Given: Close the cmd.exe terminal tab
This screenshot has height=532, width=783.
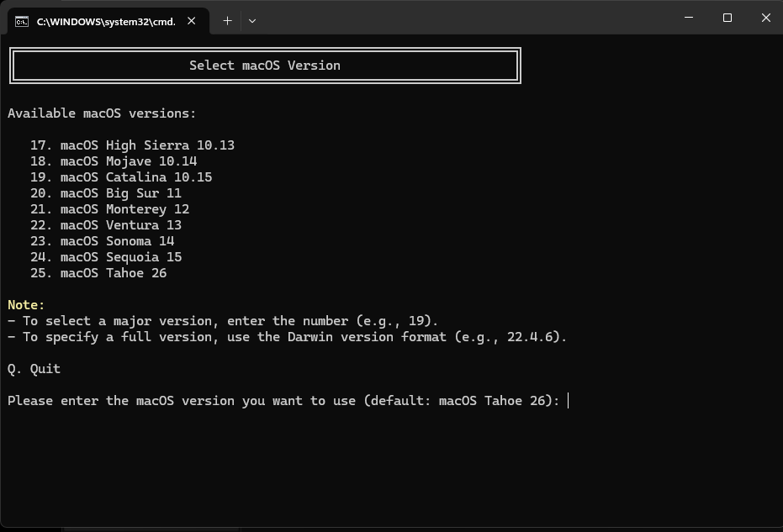Looking at the screenshot, I should 192,21.
